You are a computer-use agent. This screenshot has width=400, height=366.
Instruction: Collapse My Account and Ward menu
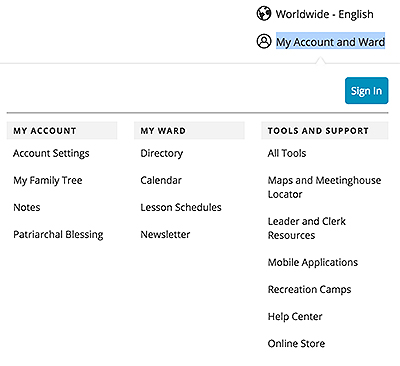pyautogui.click(x=330, y=42)
